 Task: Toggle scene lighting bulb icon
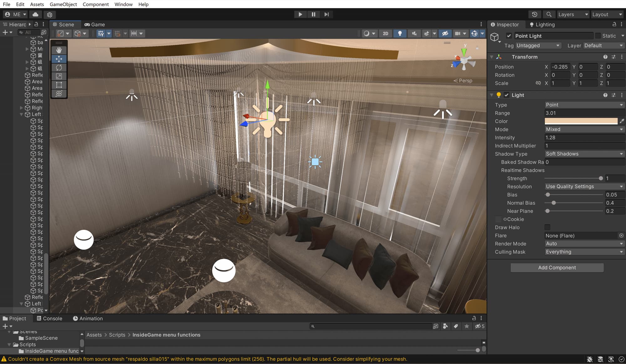click(x=400, y=33)
